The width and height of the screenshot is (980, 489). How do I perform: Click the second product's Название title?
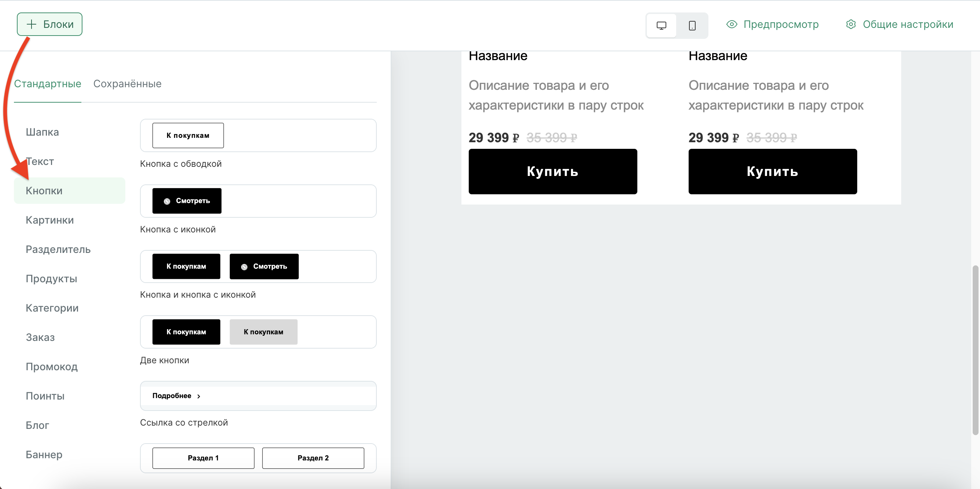click(x=718, y=56)
